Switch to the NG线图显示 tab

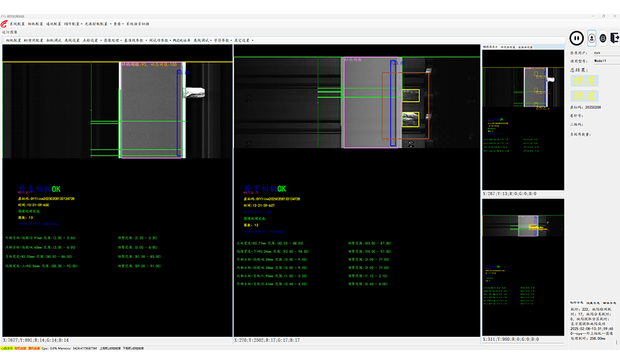[x=489, y=47]
